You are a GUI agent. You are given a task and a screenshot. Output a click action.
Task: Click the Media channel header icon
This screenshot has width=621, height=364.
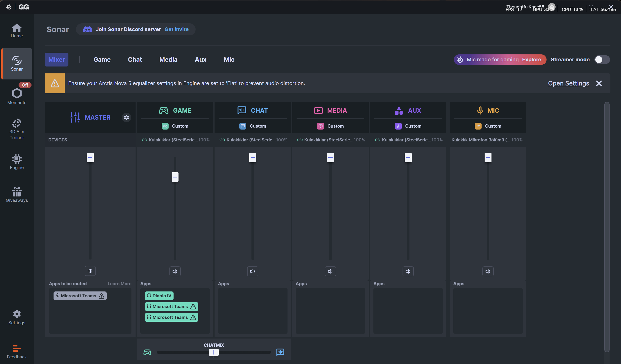pyautogui.click(x=318, y=110)
